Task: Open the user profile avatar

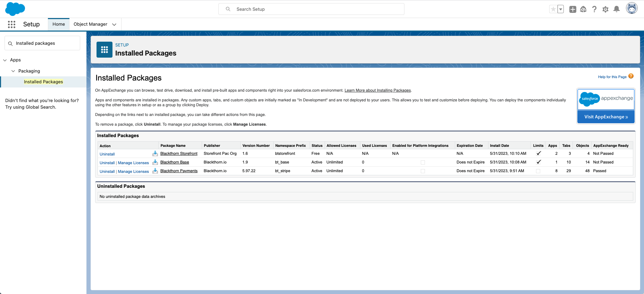Action: coord(632,8)
